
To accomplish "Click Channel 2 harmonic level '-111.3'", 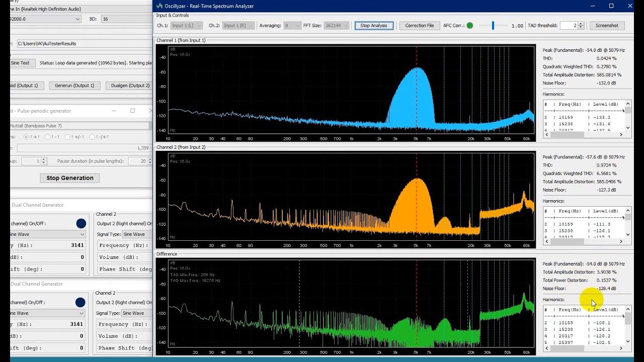I will [x=602, y=224].
